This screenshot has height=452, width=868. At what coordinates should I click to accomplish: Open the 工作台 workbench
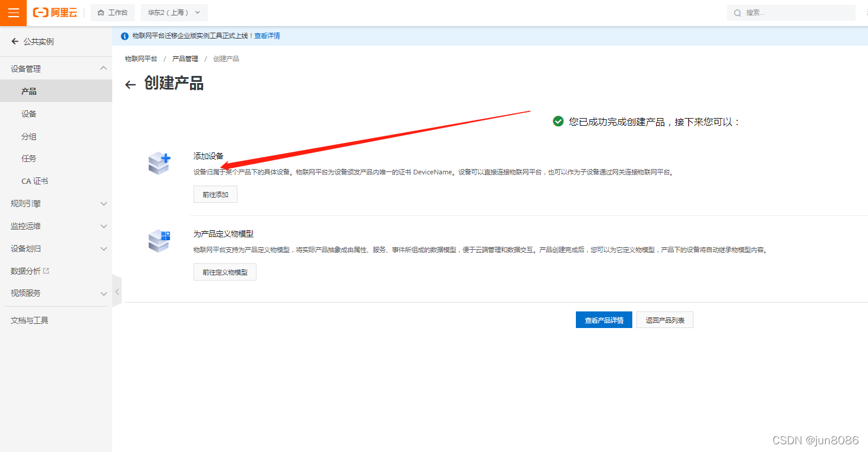pos(113,12)
